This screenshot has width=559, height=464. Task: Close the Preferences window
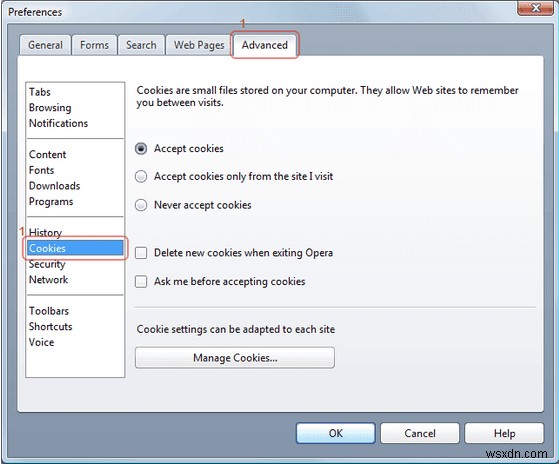535,8
